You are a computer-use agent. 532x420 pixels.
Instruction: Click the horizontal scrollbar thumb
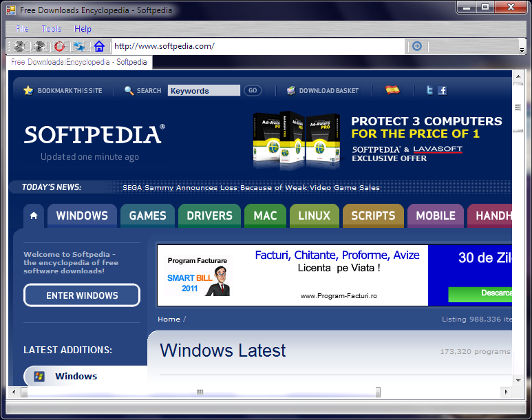point(200,392)
